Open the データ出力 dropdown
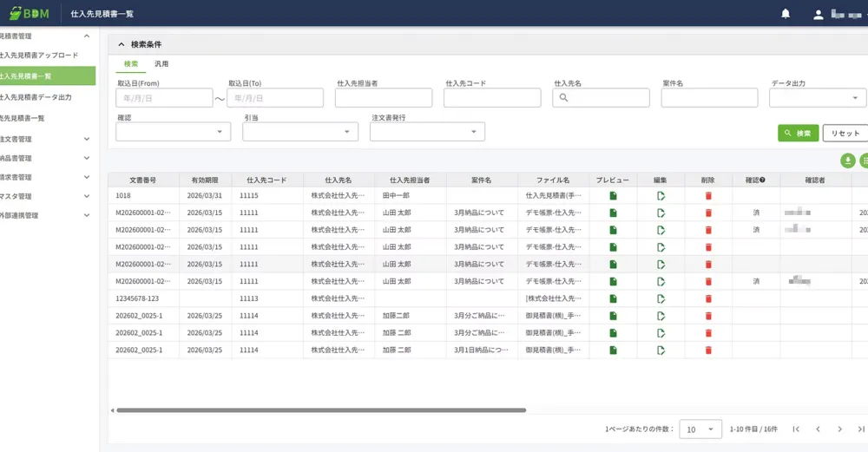The width and height of the screenshot is (868, 452). pos(818,98)
